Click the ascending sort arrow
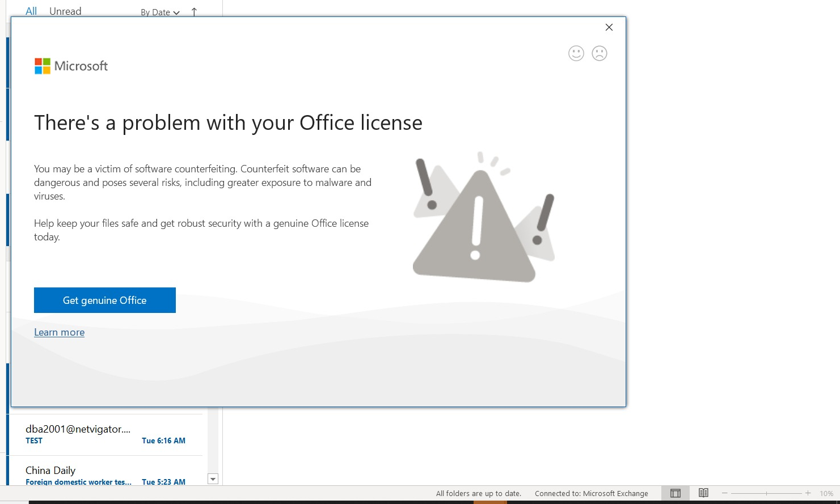This screenshot has width=840, height=504. [x=193, y=11]
